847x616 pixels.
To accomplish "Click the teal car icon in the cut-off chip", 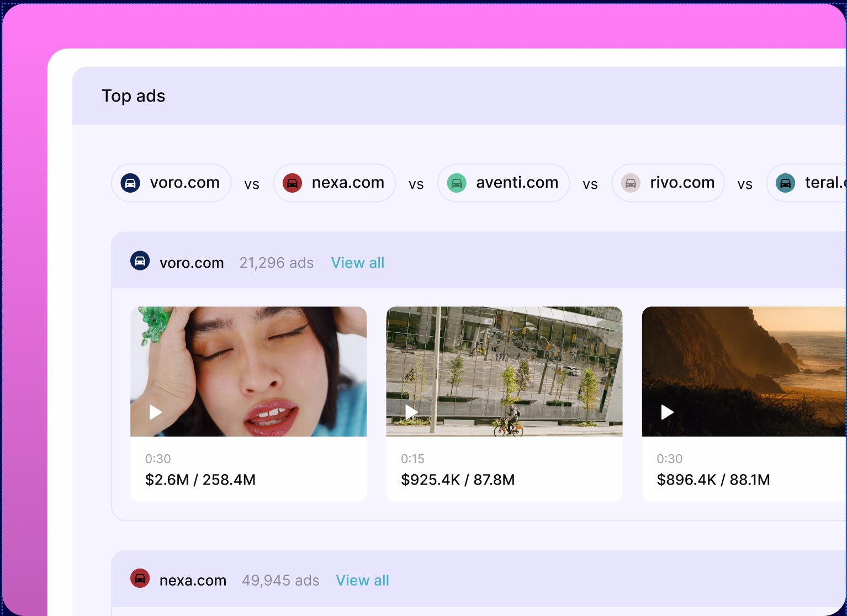I will point(785,183).
